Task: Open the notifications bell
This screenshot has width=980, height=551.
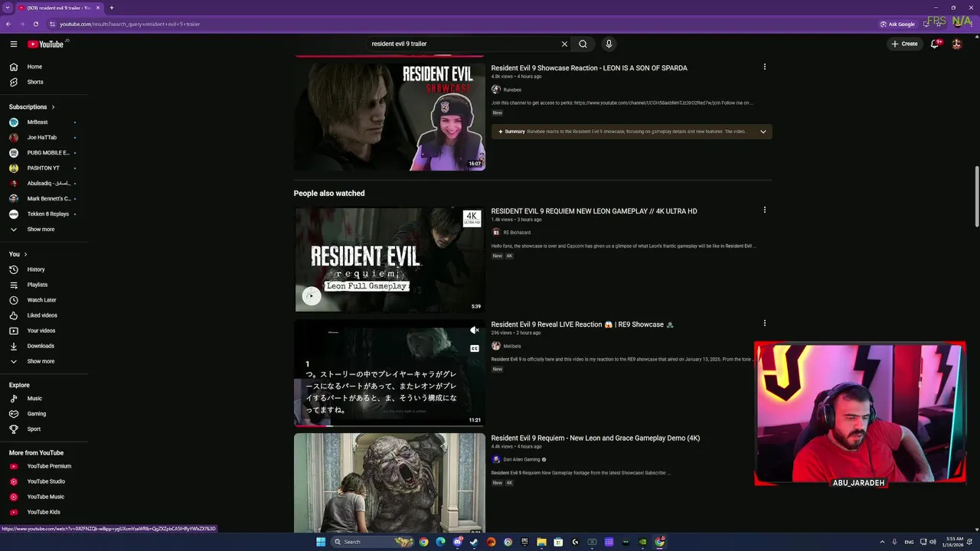Action: pyautogui.click(x=935, y=44)
